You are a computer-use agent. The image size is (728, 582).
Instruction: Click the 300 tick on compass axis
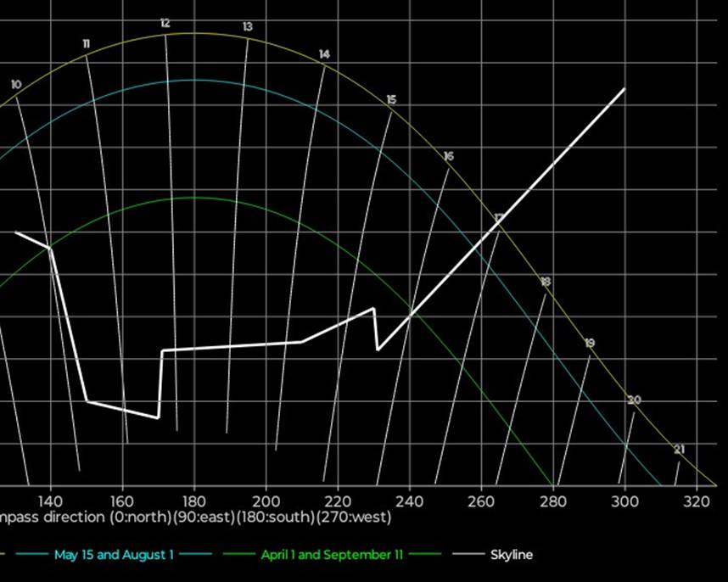click(x=624, y=500)
